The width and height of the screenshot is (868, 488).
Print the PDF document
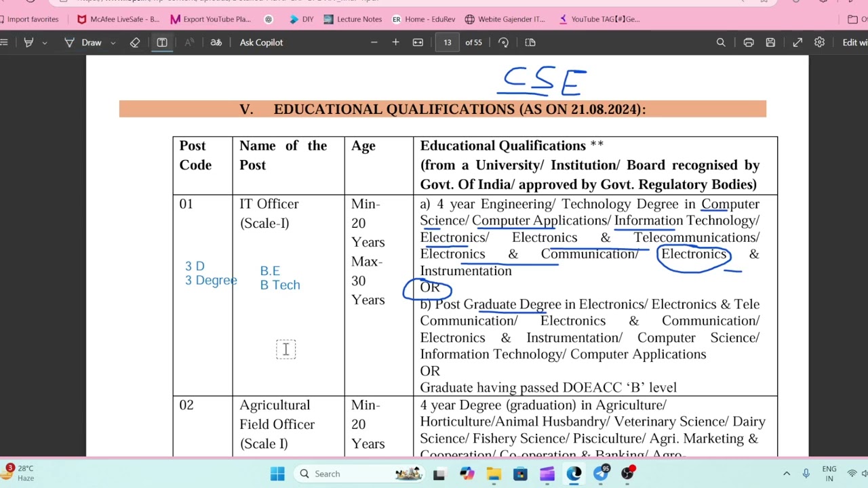pos(749,42)
